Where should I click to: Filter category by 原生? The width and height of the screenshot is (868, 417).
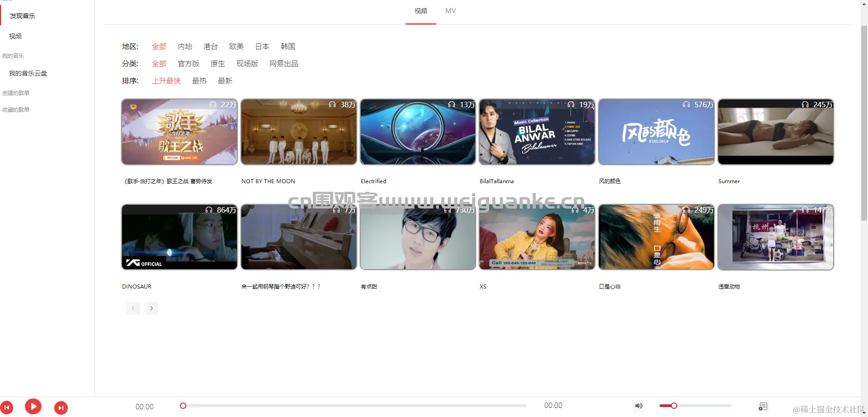pyautogui.click(x=218, y=64)
